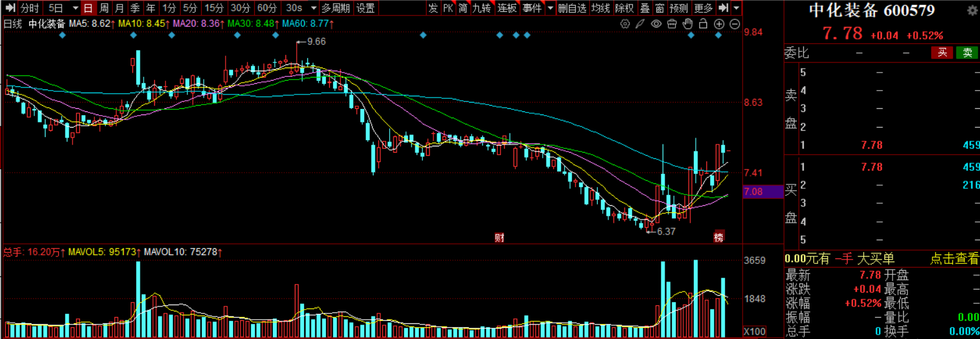Click the 中化装备 600579 stock title
The width and height of the screenshot is (980, 339).
[x=872, y=11]
